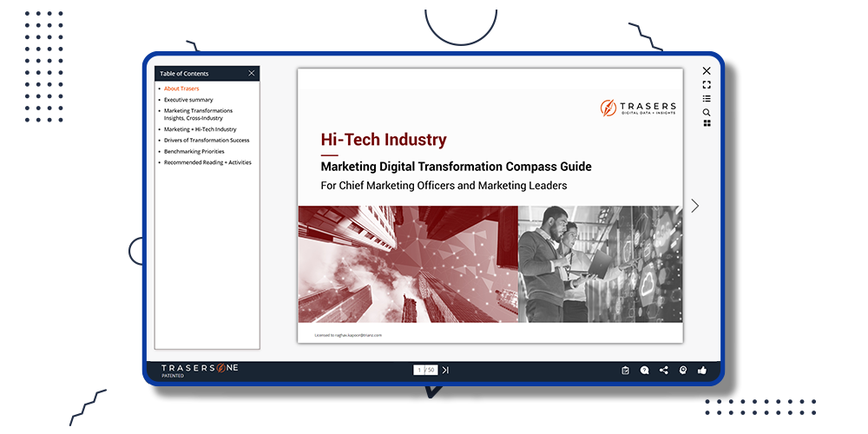Open the clipboard notes icon
Viewport: 868px width, 434px height.
[626, 371]
